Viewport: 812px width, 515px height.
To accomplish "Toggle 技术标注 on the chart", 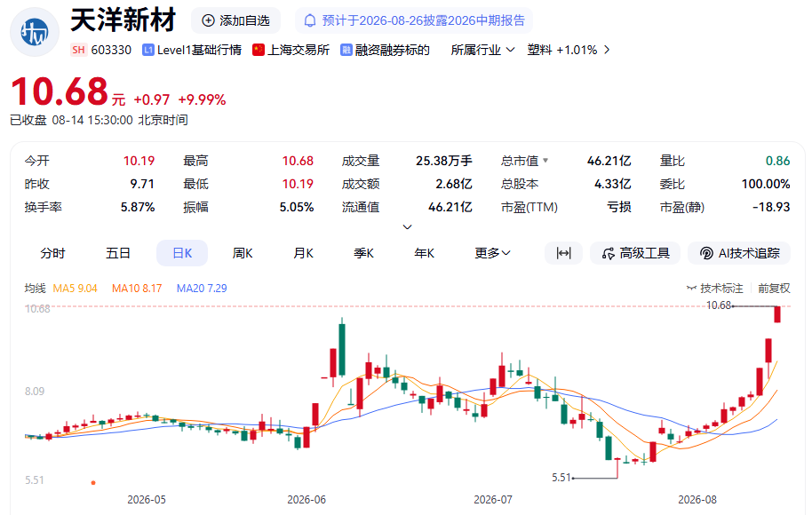I will [x=714, y=289].
